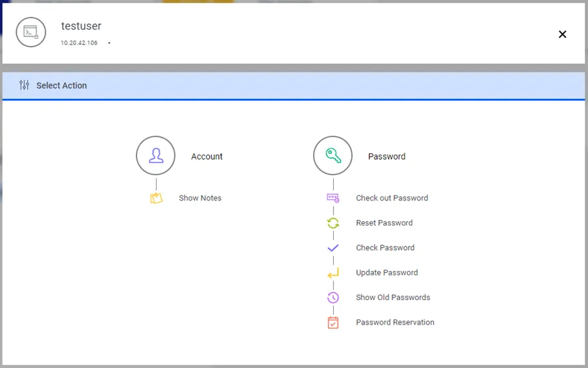Select Reset Password action
This screenshot has height=368, width=588.
(x=384, y=223)
